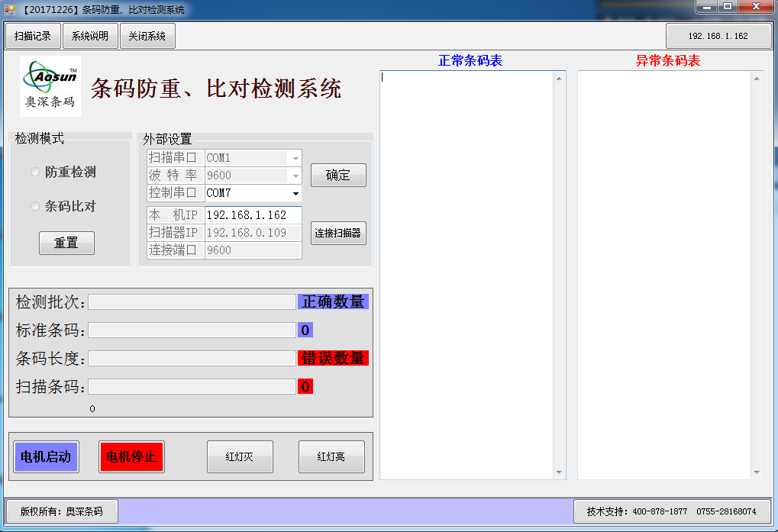
Task: Start the motor with blue 电机启动 button
Action: coord(46,457)
